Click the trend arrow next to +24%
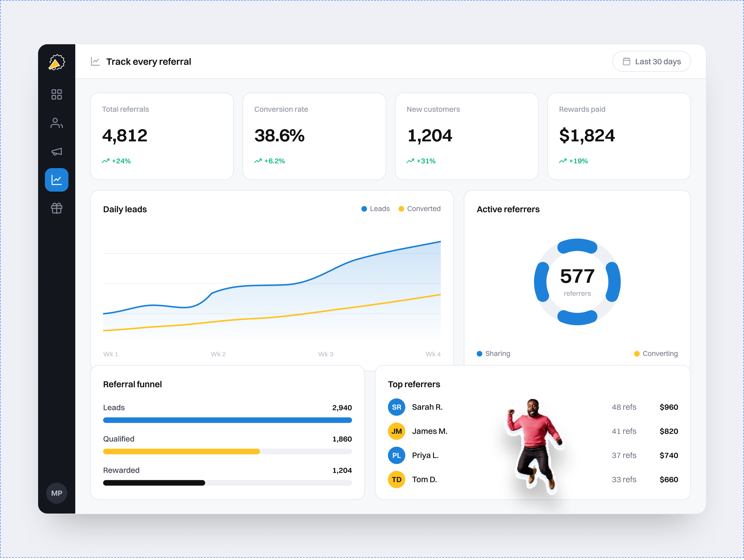Image resolution: width=744 pixels, height=560 pixels. coord(106,161)
